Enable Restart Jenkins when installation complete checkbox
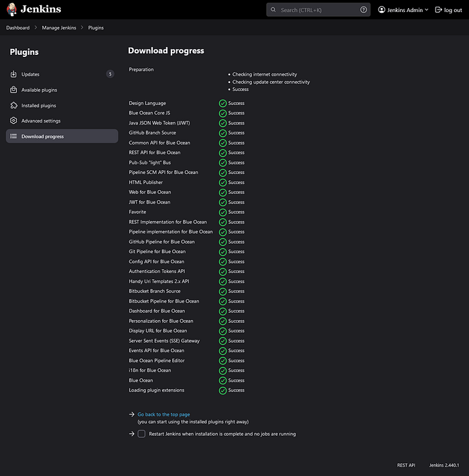The width and height of the screenshot is (469, 476). tap(141, 434)
